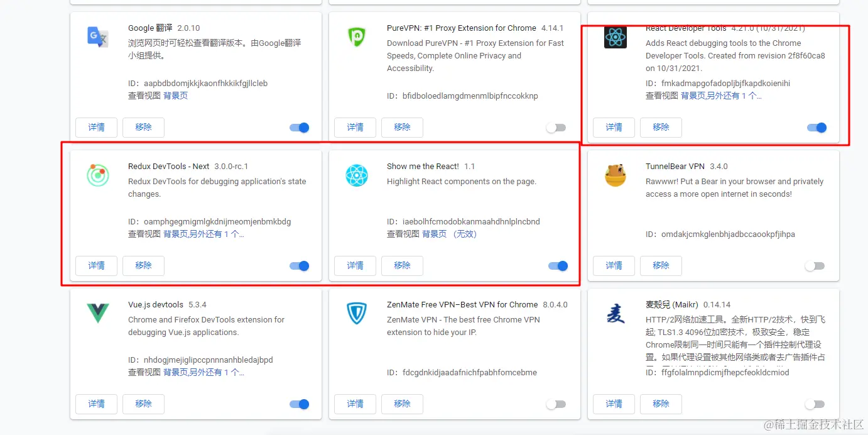Click the ZenMate VPN shield icon
The image size is (868, 435).
tap(357, 314)
